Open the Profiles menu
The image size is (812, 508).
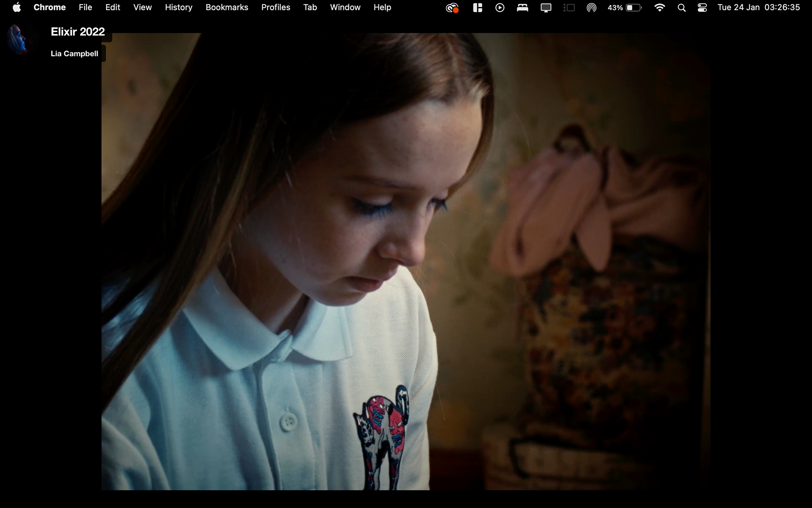click(x=275, y=8)
